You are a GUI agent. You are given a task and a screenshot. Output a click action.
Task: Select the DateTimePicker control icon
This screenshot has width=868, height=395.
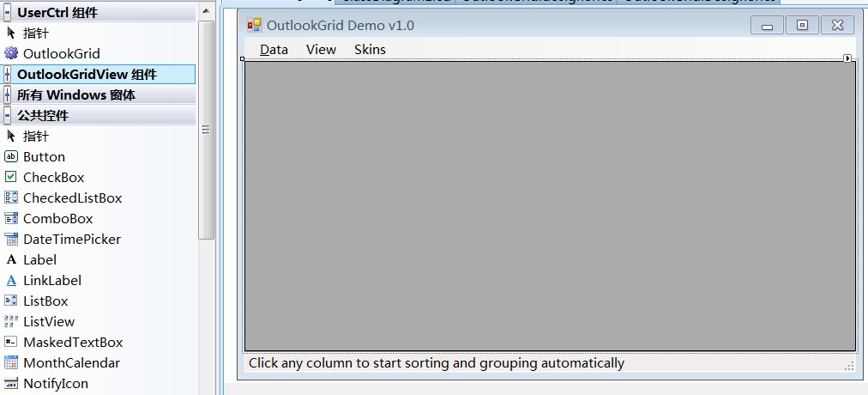(10, 239)
